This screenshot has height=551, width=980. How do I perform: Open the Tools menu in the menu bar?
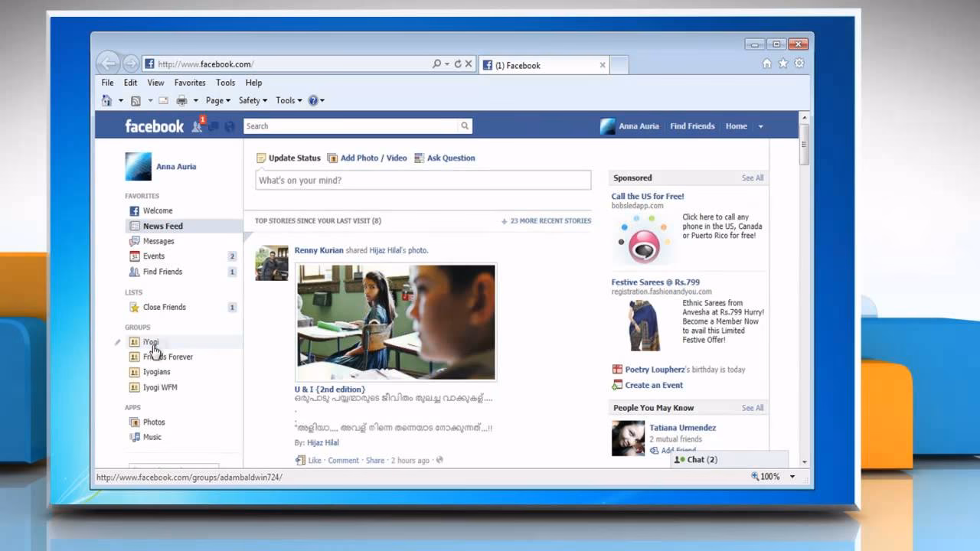(x=225, y=83)
